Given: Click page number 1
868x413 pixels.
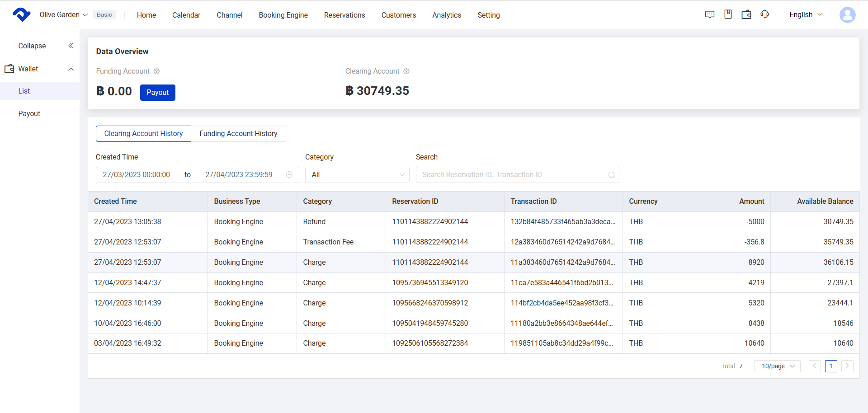Looking at the screenshot, I should point(831,366).
